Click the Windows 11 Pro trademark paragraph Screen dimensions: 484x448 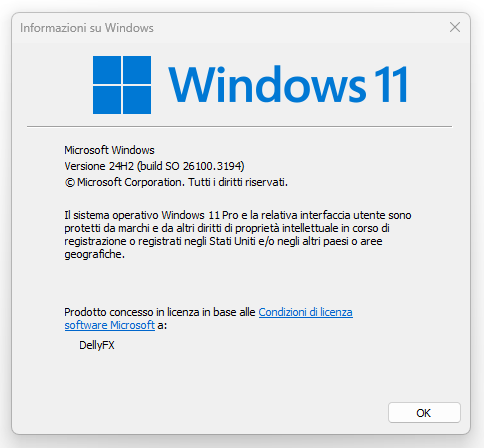click(238, 235)
